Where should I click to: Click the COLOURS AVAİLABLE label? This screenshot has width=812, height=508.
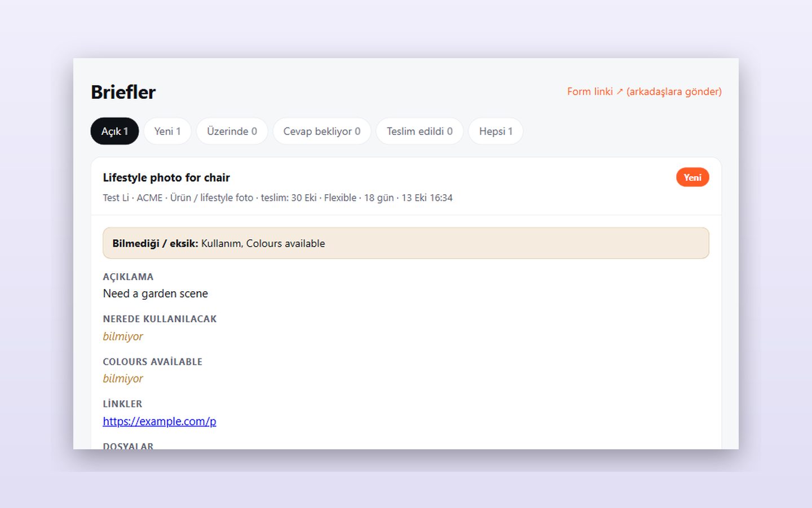(152, 362)
